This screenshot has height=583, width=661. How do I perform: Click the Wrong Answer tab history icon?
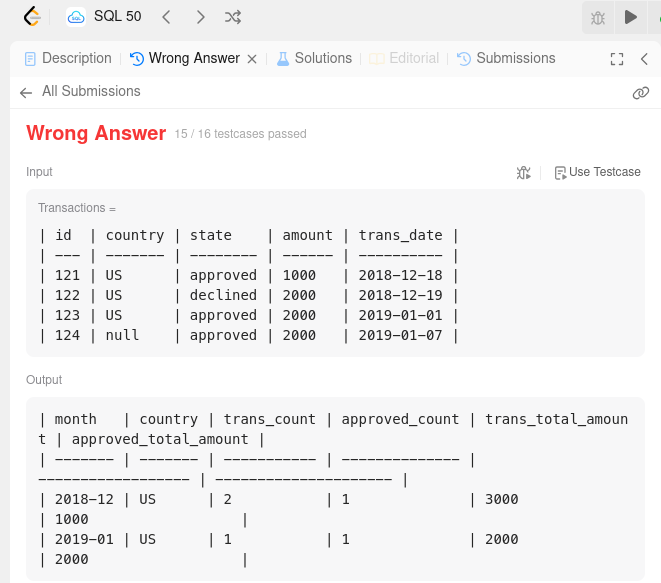(x=137, y=59)
